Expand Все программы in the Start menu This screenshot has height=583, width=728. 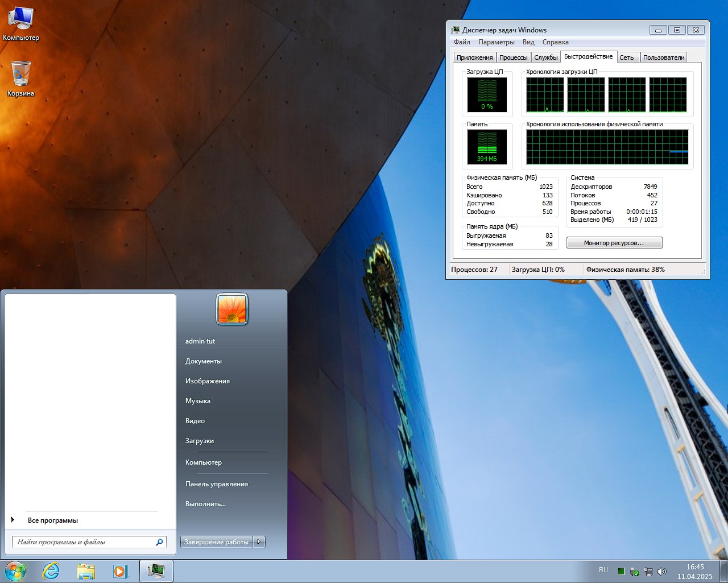[53, 519]
